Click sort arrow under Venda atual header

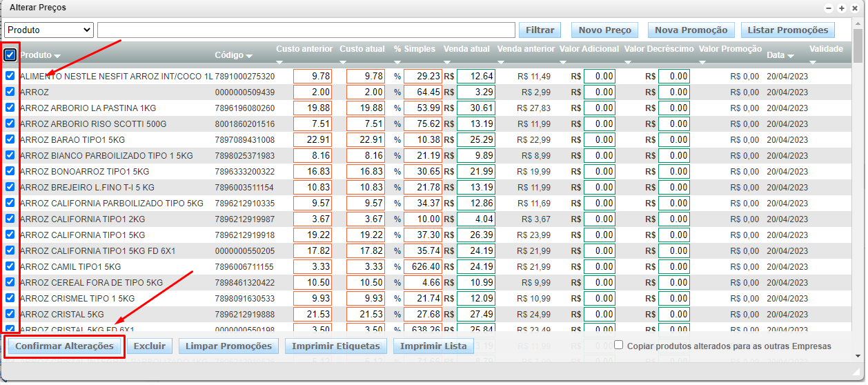point(448,62)
